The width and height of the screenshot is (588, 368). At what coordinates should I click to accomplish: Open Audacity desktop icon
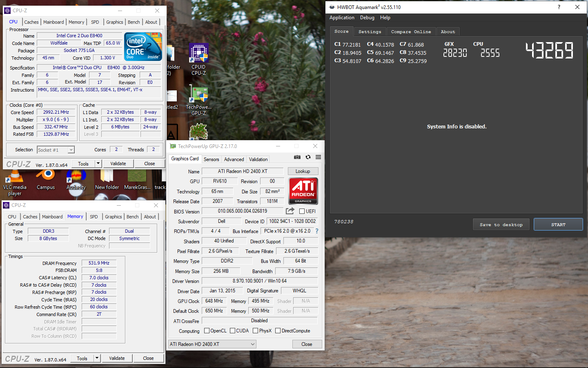[76, 180]
